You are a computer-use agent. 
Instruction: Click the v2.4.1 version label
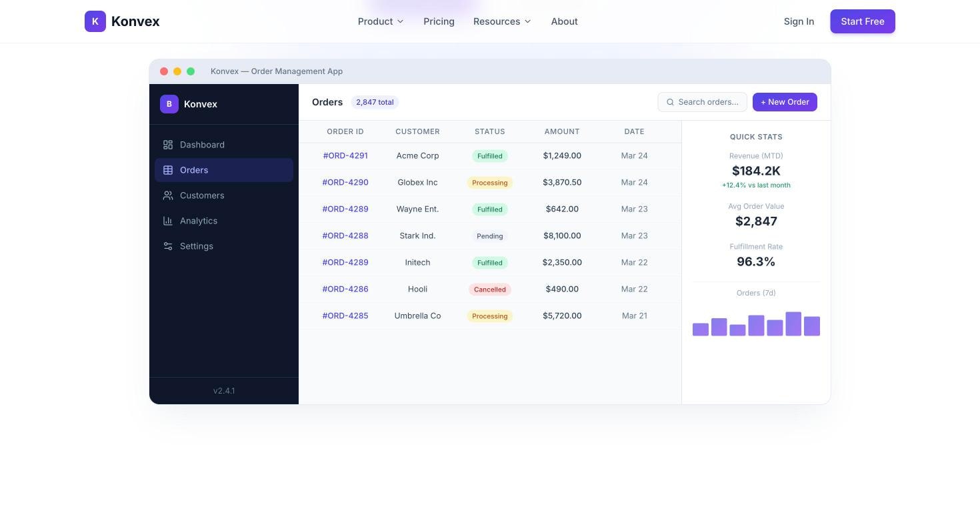tap(224, 391)
